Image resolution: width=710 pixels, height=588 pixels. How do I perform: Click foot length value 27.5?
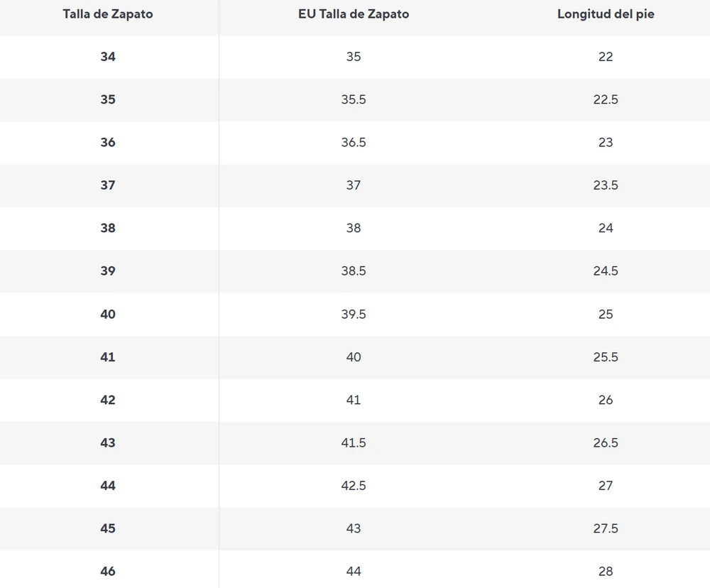click(606, 528)
